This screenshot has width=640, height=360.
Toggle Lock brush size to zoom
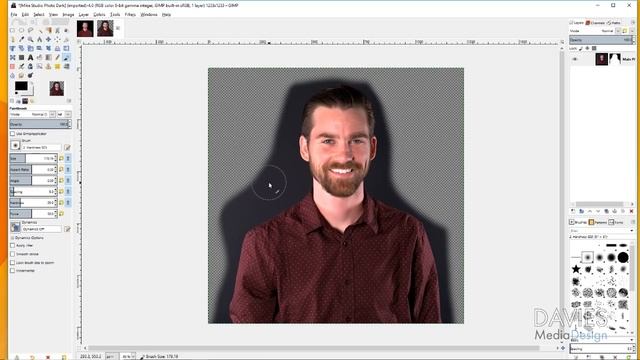[13, 262]
